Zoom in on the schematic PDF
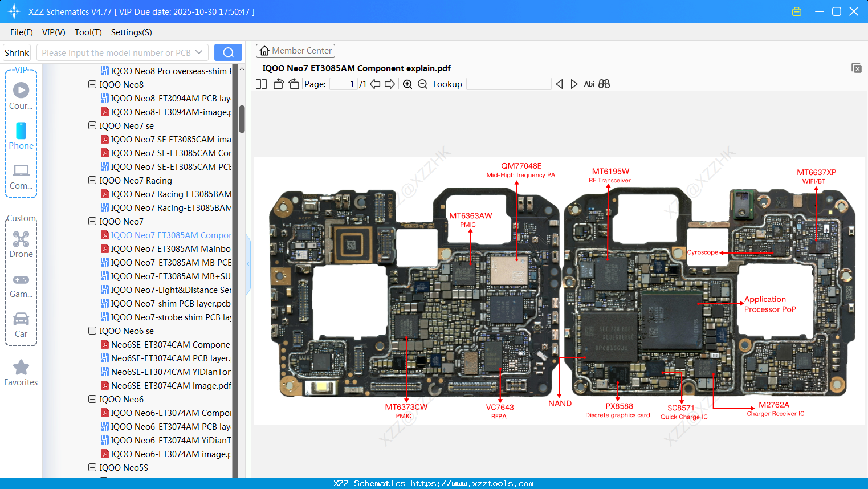The image size is (868, 489). pyautogui.click(x=407, y=84)
